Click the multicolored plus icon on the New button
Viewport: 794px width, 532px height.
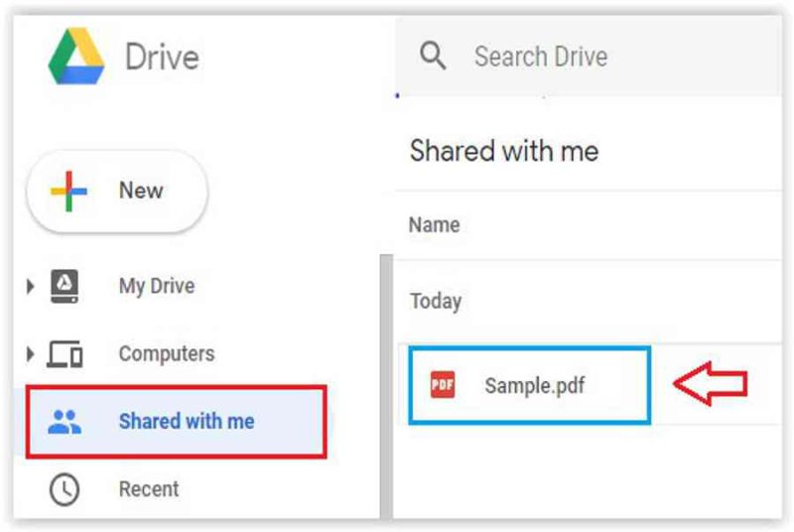(68, 192)
